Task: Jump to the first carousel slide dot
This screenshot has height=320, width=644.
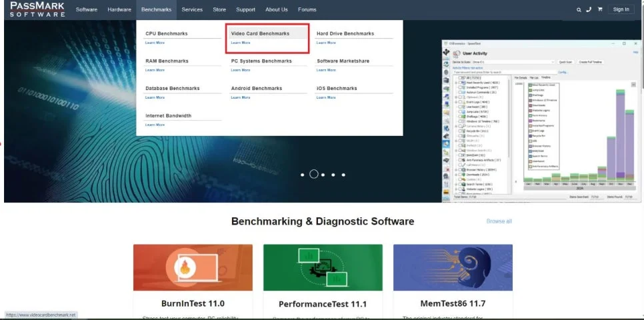Action: (302, 175)
